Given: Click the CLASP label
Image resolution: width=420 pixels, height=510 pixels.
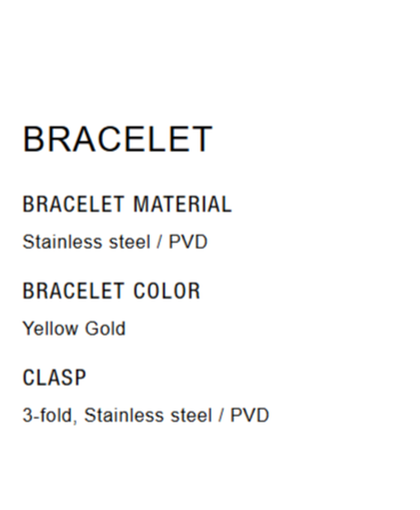Looking at the screenshot, I should tap(54, 378).
